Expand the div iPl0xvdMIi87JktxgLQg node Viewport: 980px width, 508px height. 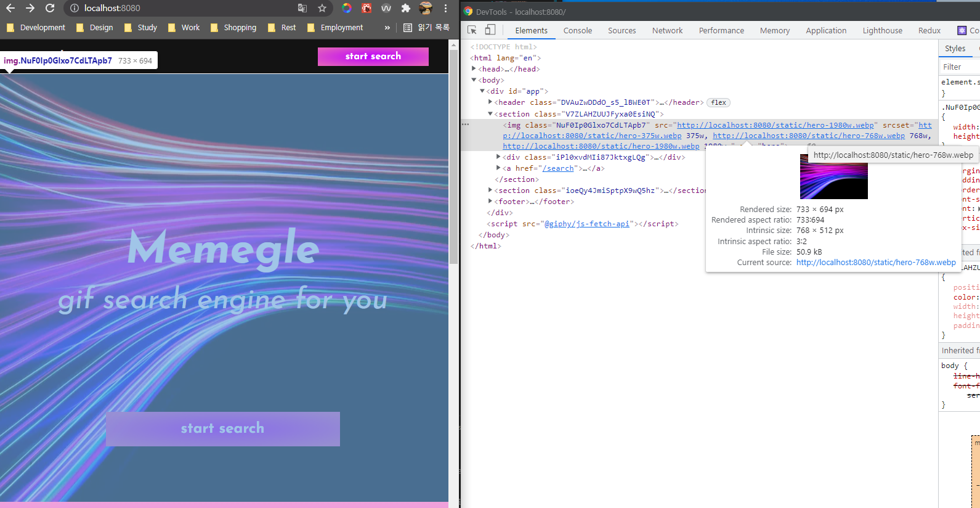(x=498, y=157)
